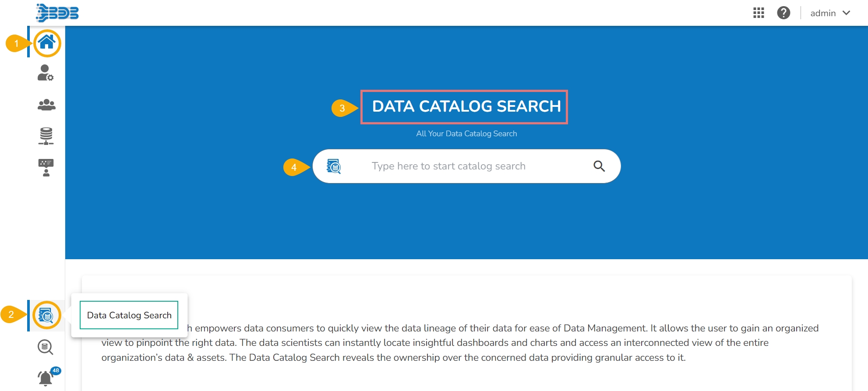Screen dimensions: 868x391
Task: Click the help question mark icon
Action: [783, 13]
